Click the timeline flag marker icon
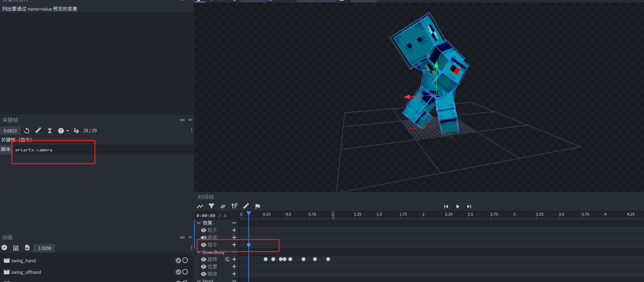The image size is (644, 282). [258, 206]
